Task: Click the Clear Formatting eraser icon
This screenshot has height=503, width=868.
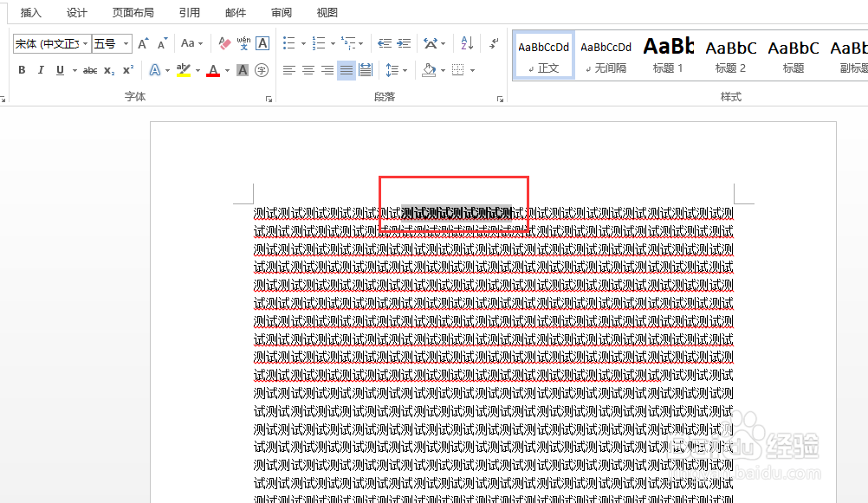Action: coord(224,43)
